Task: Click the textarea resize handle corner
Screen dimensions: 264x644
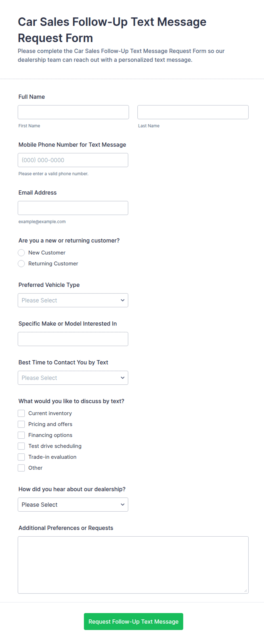Action: [246, 591]
